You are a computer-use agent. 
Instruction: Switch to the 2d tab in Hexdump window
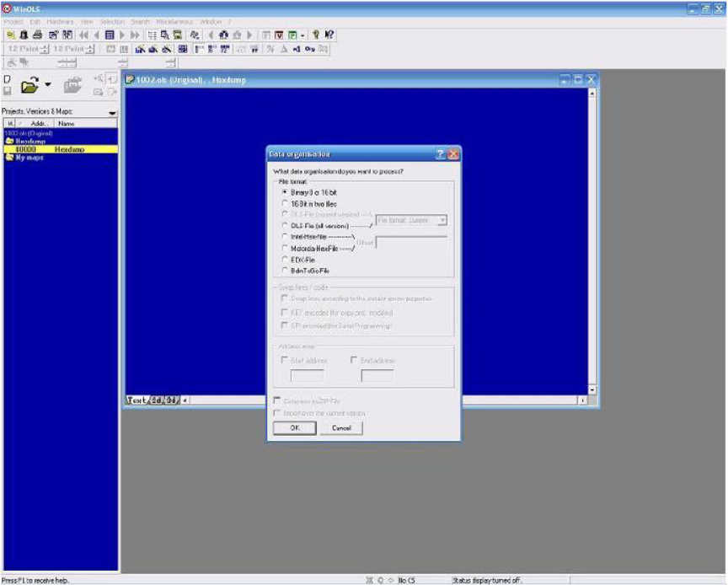point(157,400)
